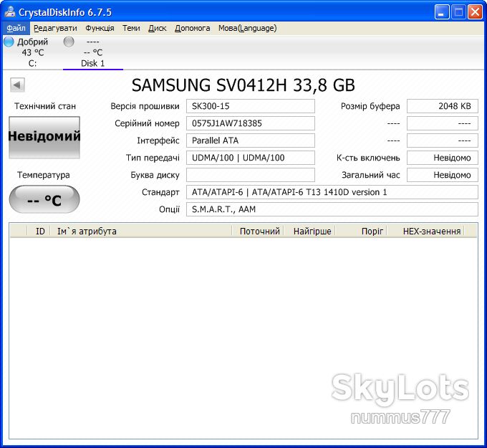Click the Загальний час Невідомо value
Screen dimensions: 487x448
[443, 175]
